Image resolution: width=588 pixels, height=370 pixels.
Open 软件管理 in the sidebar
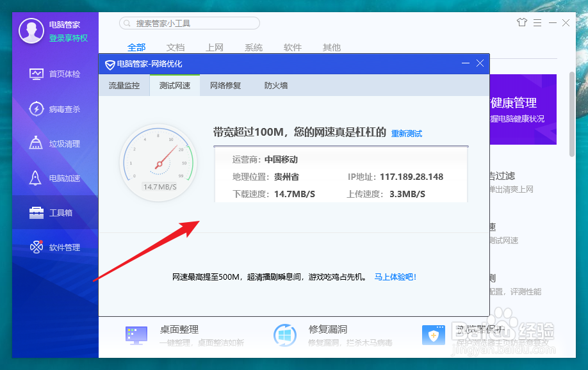point(55,247)
